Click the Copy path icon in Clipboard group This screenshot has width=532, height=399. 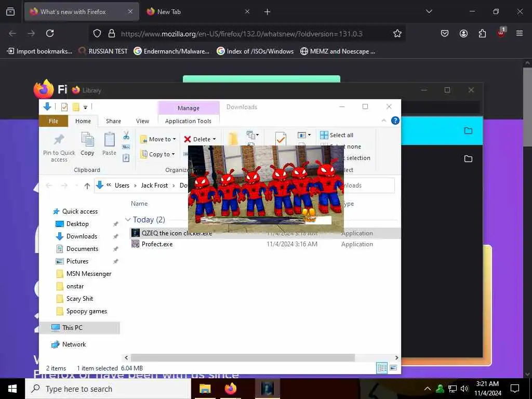click(x=126, y=147)
